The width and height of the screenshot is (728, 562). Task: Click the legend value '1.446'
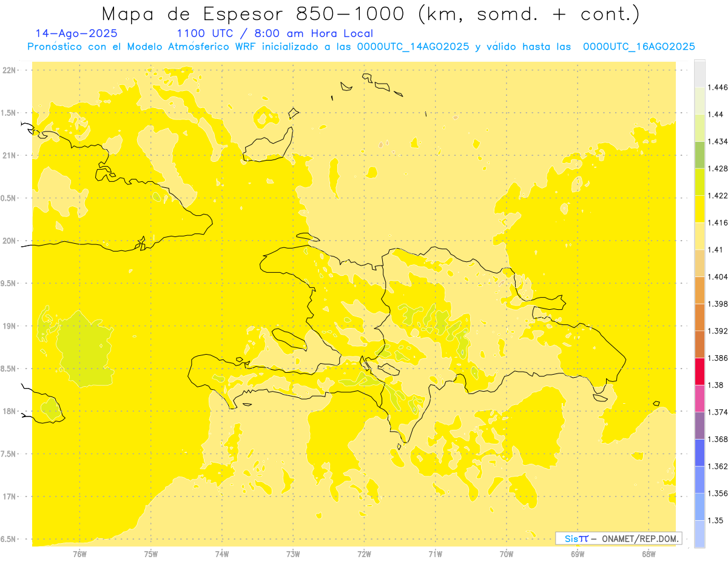coord(718,87)
